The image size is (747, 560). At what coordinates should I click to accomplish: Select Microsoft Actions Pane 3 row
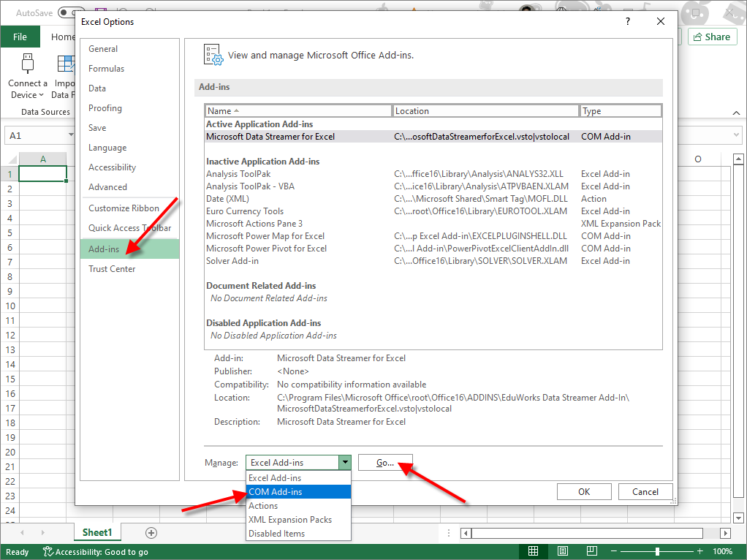click(433, 224)
